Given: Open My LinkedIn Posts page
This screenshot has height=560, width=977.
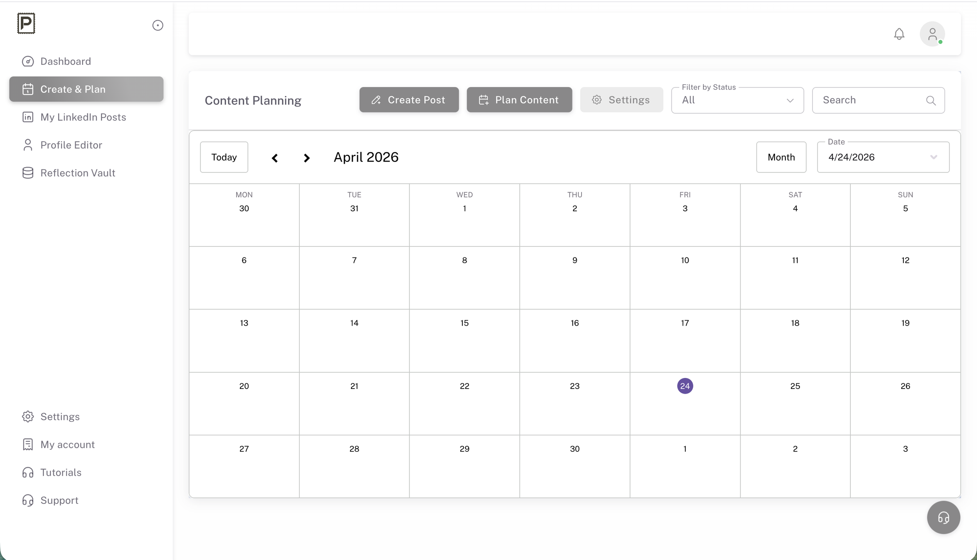Looking at the screenshot, I should 83,117.
